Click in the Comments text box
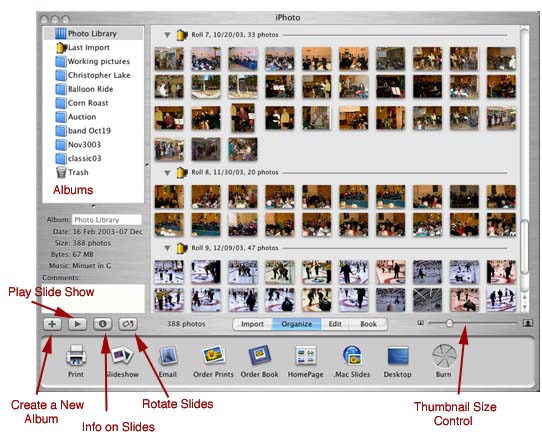Screen dimensions: 542x442 tap(93, 298)
